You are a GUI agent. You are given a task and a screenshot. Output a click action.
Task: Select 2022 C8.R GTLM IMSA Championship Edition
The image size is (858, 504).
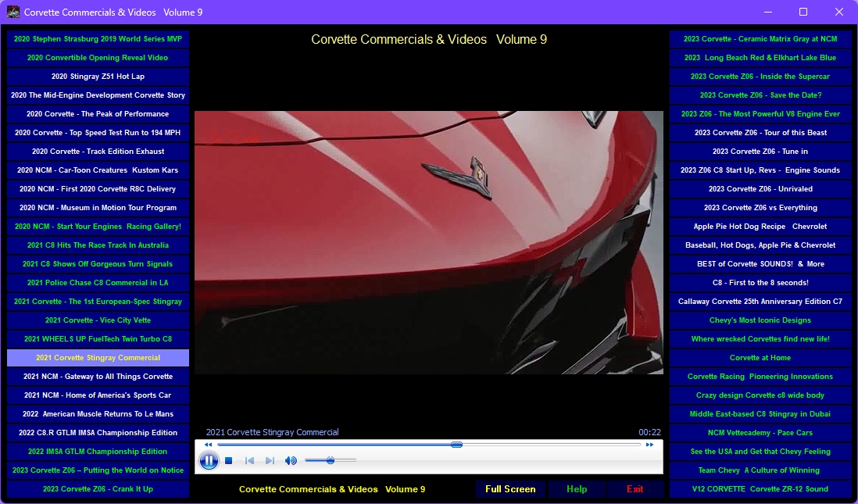pos(98,433)
